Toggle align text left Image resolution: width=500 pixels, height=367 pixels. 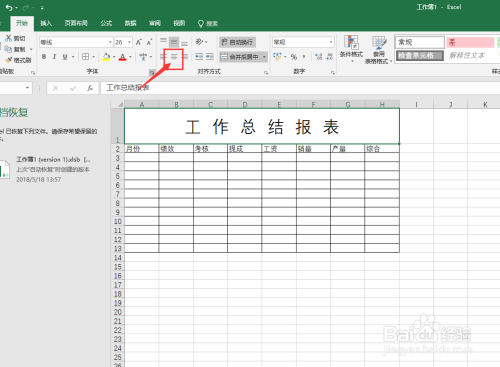click(x=163, y=57)
